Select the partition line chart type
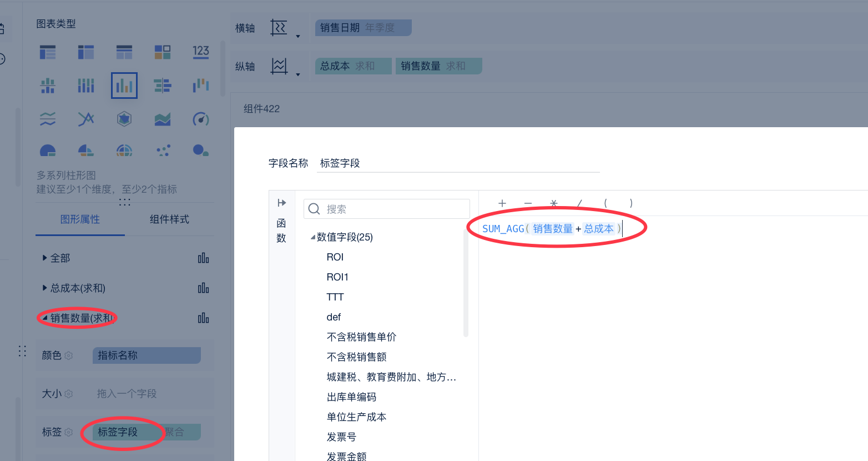868x461 pixels. [x=48, y=119]
